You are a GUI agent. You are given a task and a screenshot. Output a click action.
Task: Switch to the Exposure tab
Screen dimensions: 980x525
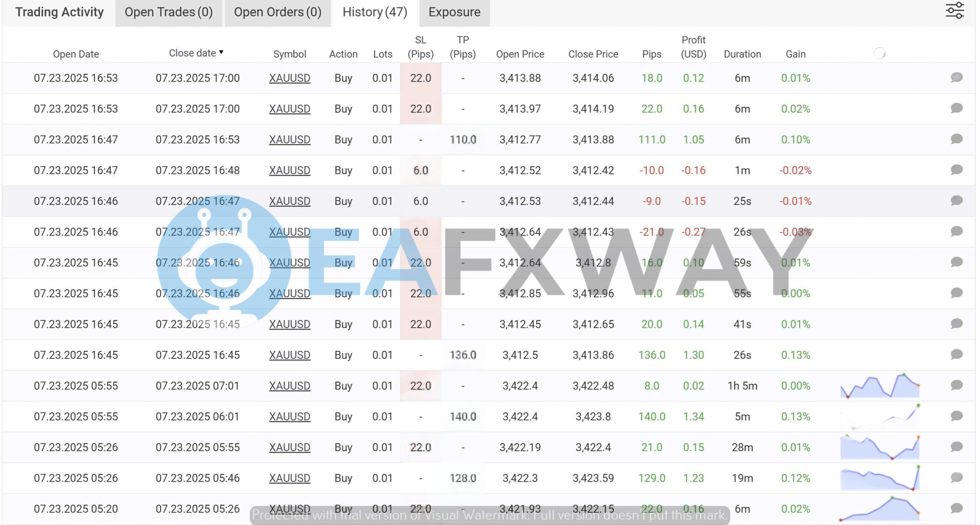click(454, 12)
